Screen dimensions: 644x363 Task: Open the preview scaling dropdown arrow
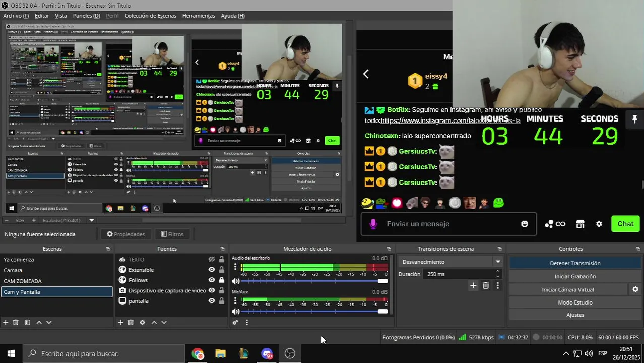coord(92,220)
